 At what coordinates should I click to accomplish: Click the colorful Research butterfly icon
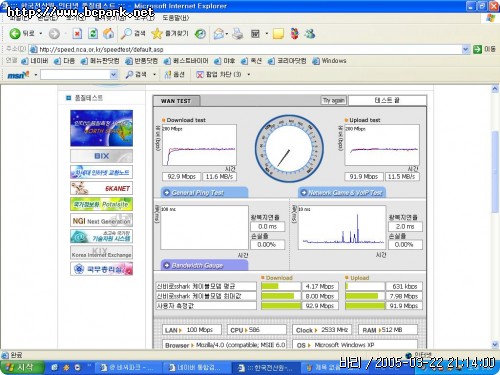coord(294,33)
